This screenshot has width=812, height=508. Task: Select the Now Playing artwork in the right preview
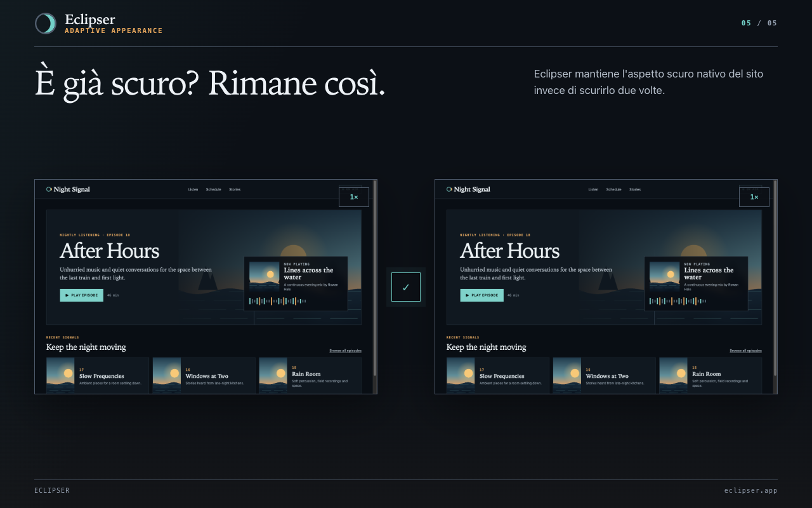[x=664, y=276]
